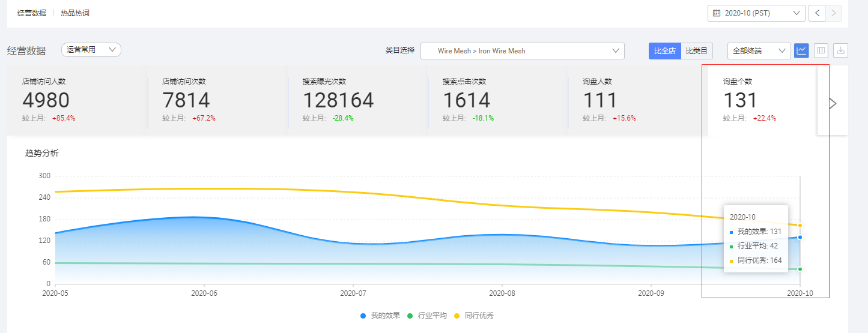
Task: Open the 全部终端 terminal dropdown
Action: tap(759, 51)
